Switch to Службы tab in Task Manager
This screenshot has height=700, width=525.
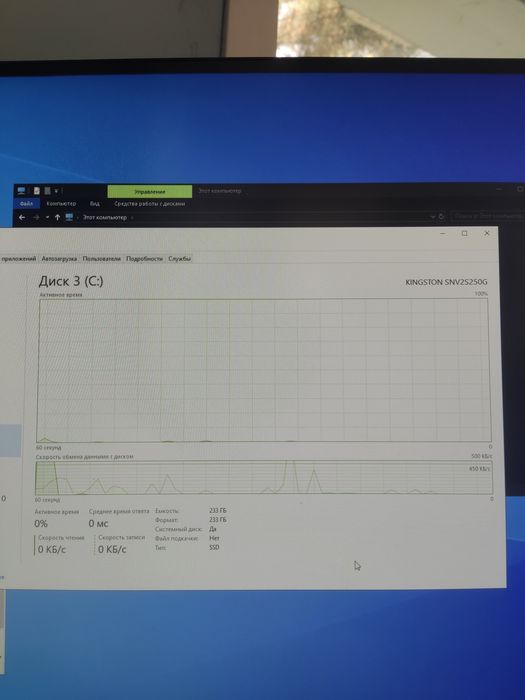point(179,258)
